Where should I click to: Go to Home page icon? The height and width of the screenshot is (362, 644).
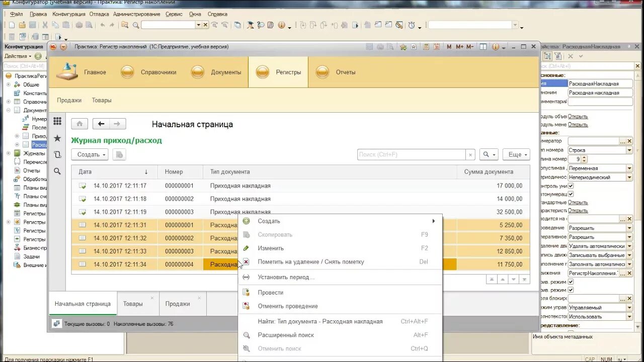(79, 124)
